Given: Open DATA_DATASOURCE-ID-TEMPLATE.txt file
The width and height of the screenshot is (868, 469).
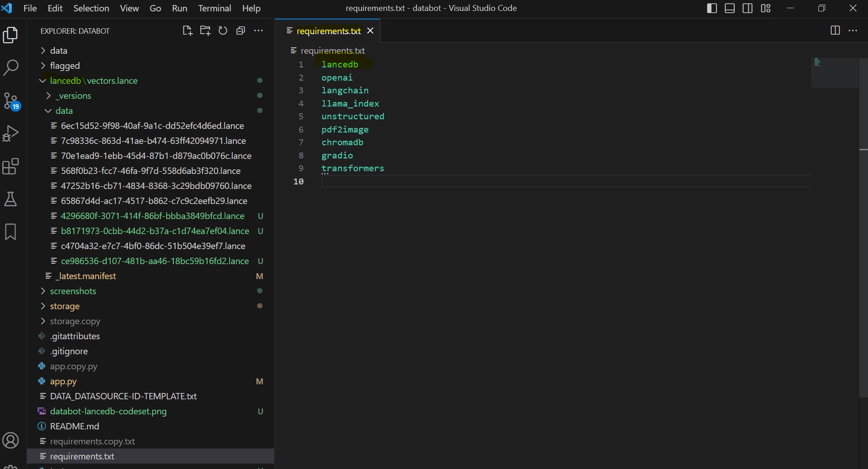Looking at the screenshot, I should pos(150,396).
